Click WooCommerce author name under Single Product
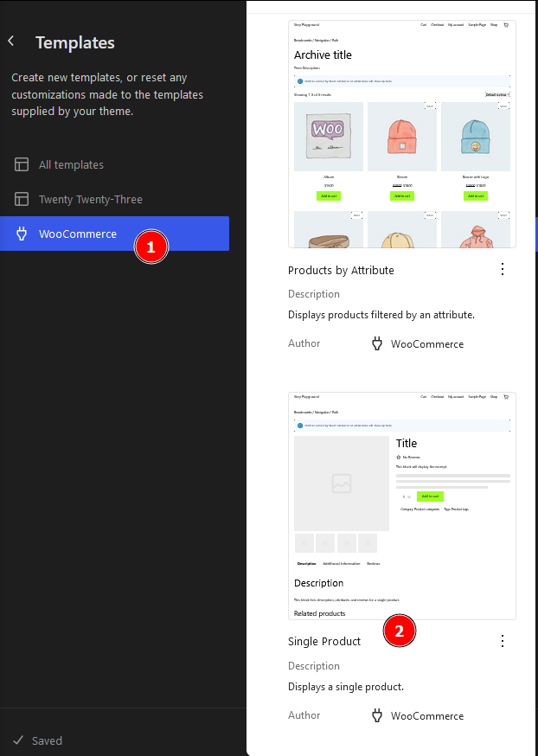Screen dimensions: 538x756 click(x=427, y=716)
